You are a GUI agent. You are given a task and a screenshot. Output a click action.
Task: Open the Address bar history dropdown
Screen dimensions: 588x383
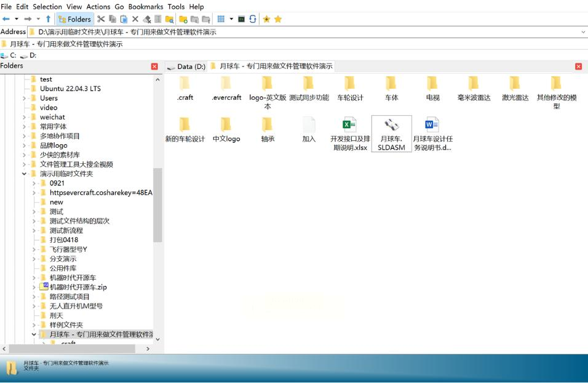[582, 32]
